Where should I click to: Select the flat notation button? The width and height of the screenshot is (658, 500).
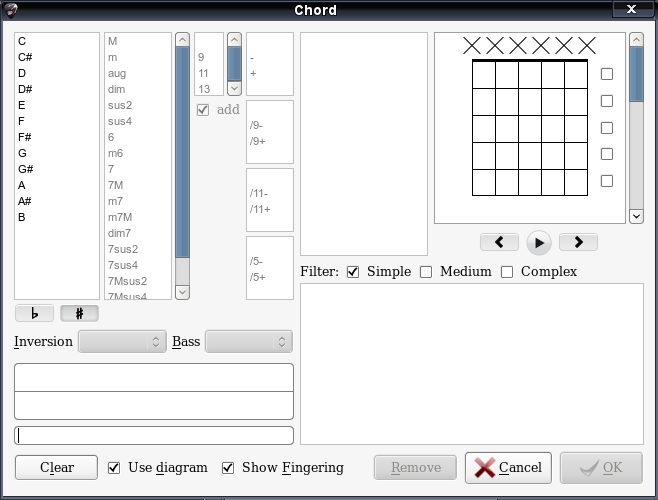point(34,313)
